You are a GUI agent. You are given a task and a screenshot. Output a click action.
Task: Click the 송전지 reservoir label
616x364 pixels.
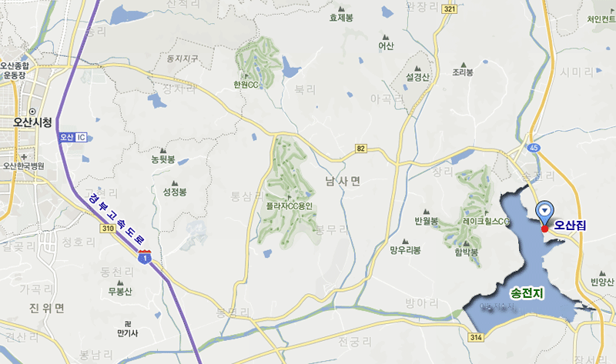tap(527, 293)
